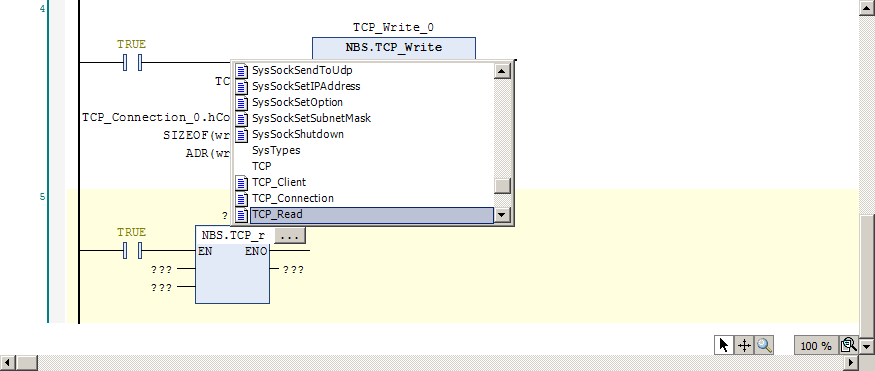
Task: Activate the pan crosshair tool
Action: [744, 345]
